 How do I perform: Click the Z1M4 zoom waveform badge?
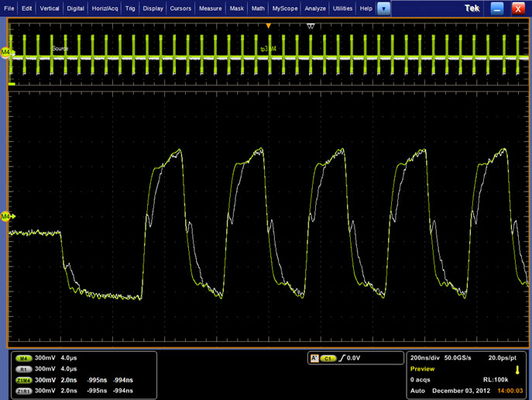click(x=24, y=380)
